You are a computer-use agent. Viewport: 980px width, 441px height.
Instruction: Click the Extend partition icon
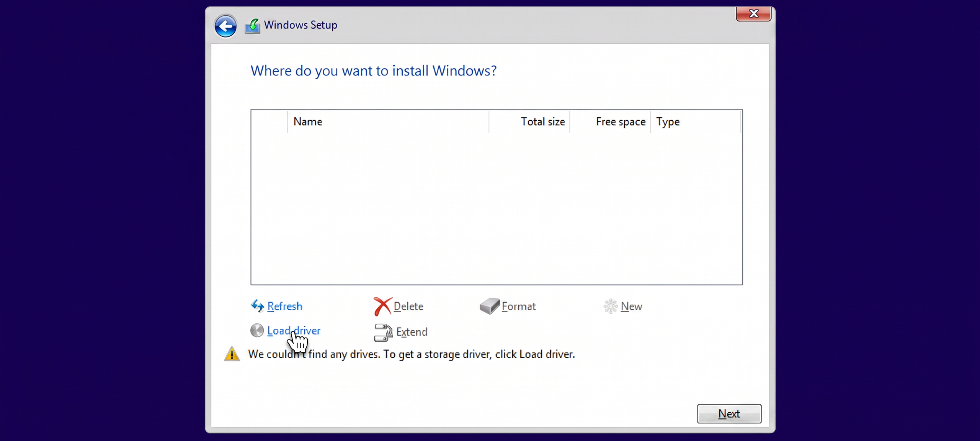tap(383, 332)
